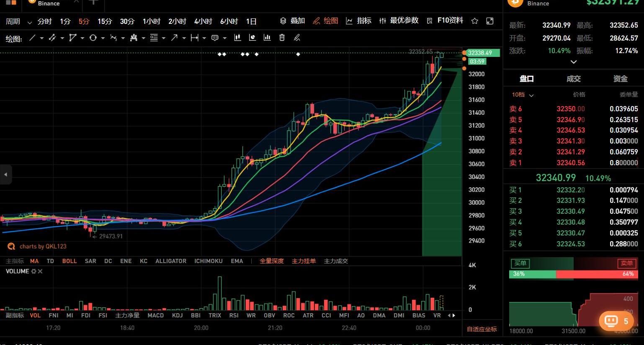Switch to the 成交 tab
The height and width of the screenshot is (345, 644).
573,79
